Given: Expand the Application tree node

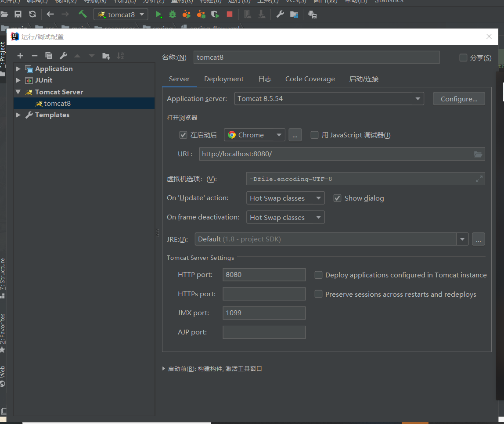Looking at the screenshot, I should click(x=18, y=69).
